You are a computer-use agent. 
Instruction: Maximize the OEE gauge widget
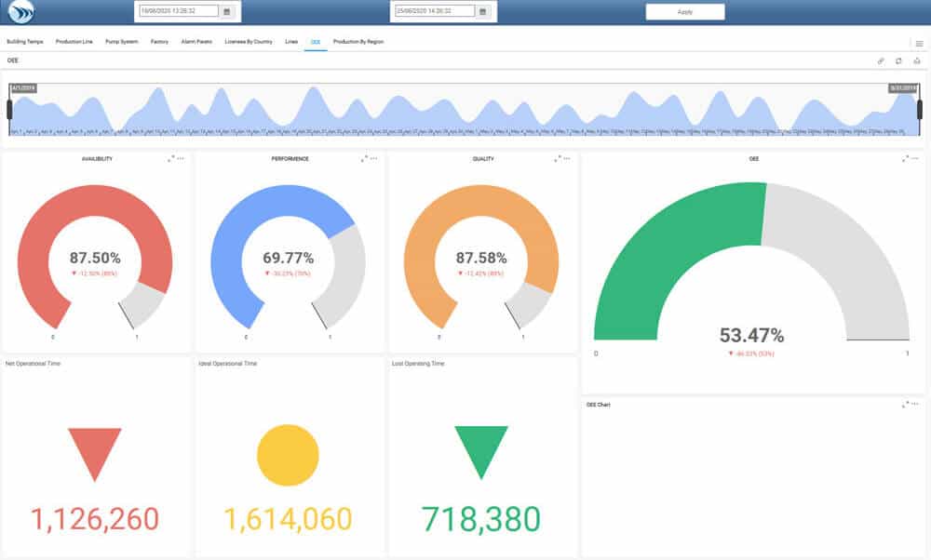[905, 159]
